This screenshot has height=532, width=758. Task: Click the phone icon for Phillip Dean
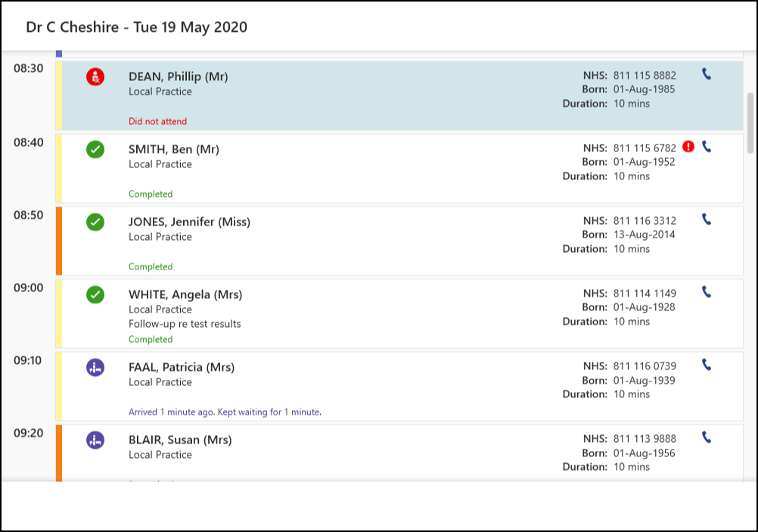(707, 74)
